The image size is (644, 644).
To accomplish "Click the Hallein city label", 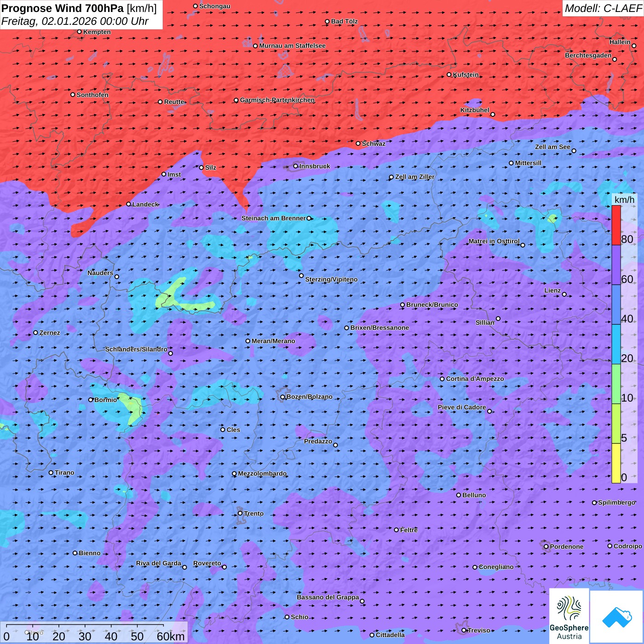I will coord(620,42).
